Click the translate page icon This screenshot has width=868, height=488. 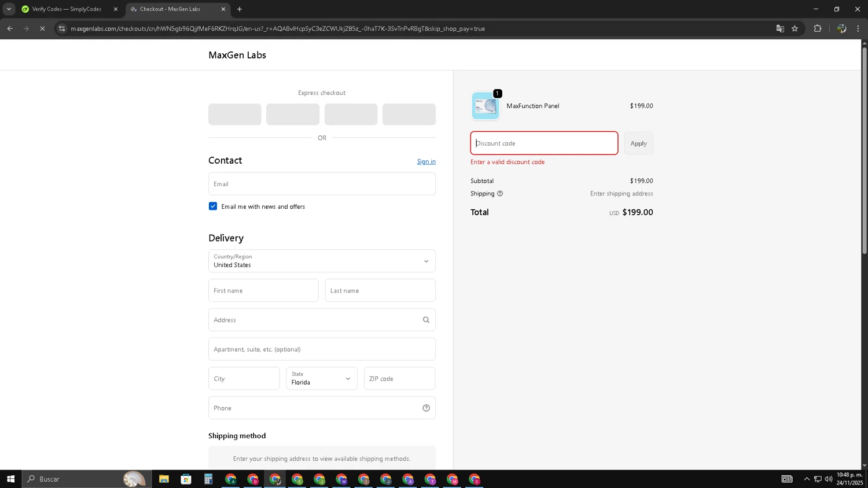[780, 28]
